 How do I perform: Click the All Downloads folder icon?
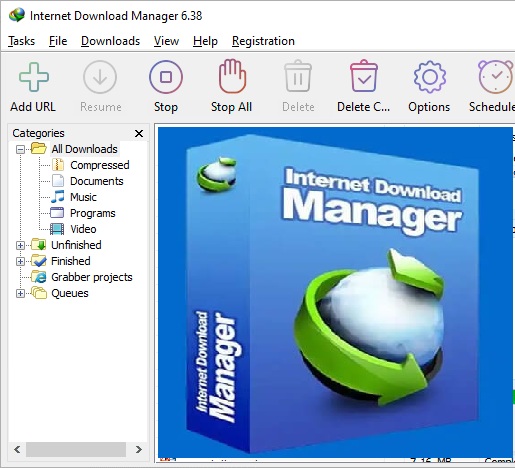[x=39, y=148]
